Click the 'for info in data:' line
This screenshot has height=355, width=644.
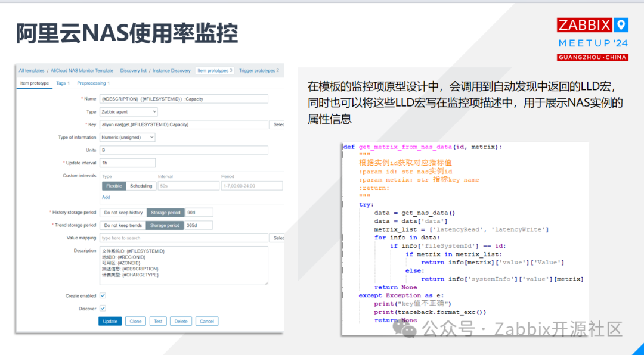click(x=407, y=238)
